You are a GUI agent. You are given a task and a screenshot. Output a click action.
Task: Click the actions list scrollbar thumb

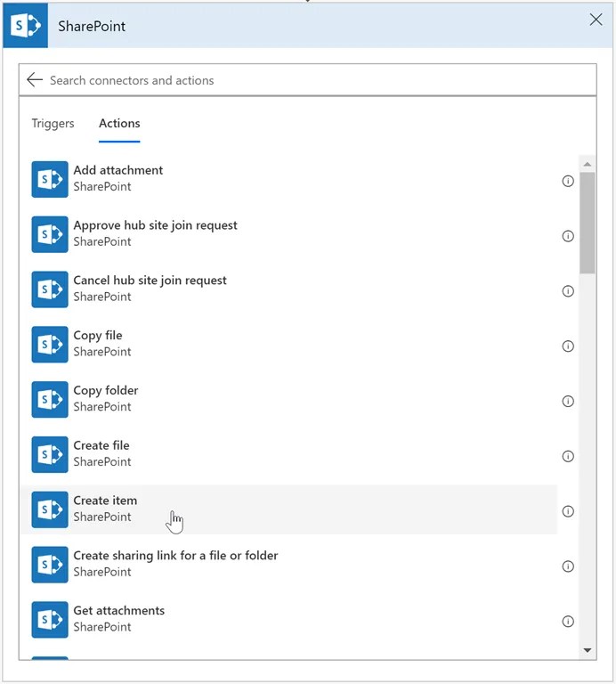pos(588,223)
